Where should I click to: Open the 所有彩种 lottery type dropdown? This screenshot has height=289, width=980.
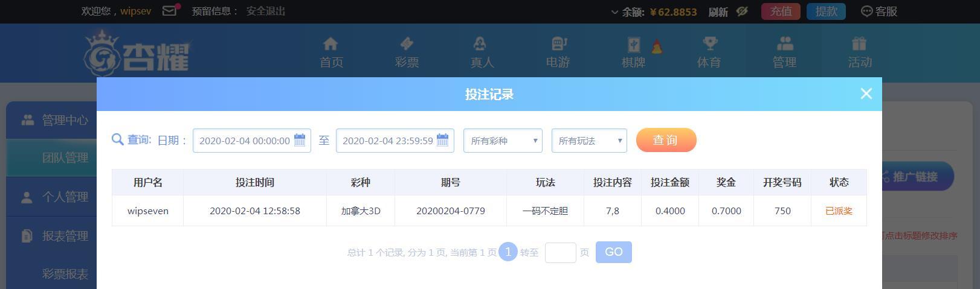point(503,141)
